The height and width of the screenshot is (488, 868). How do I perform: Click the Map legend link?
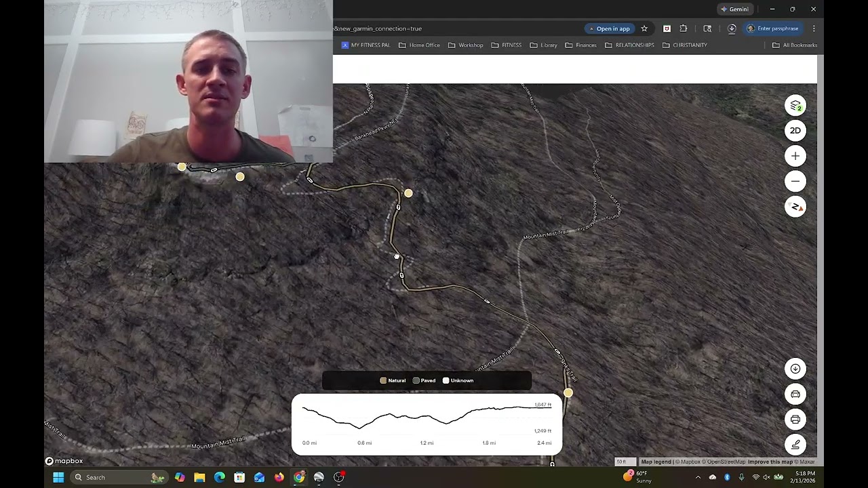click(x=656, y=462)
